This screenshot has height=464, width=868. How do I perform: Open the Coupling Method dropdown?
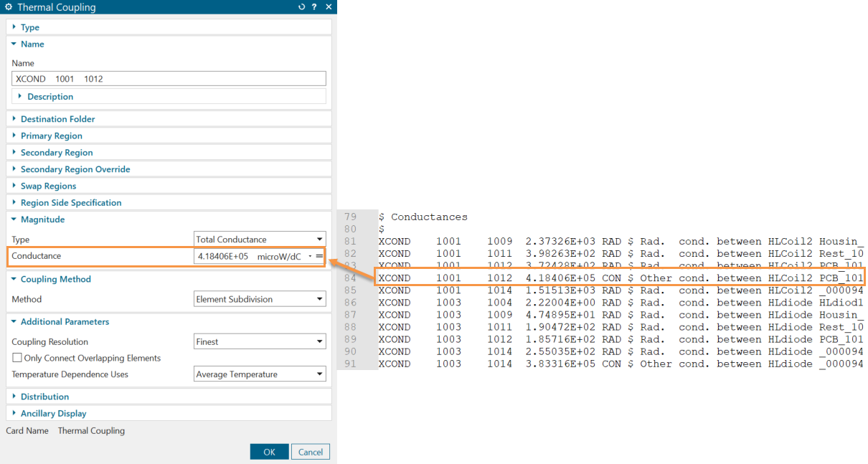pos(260,299)
